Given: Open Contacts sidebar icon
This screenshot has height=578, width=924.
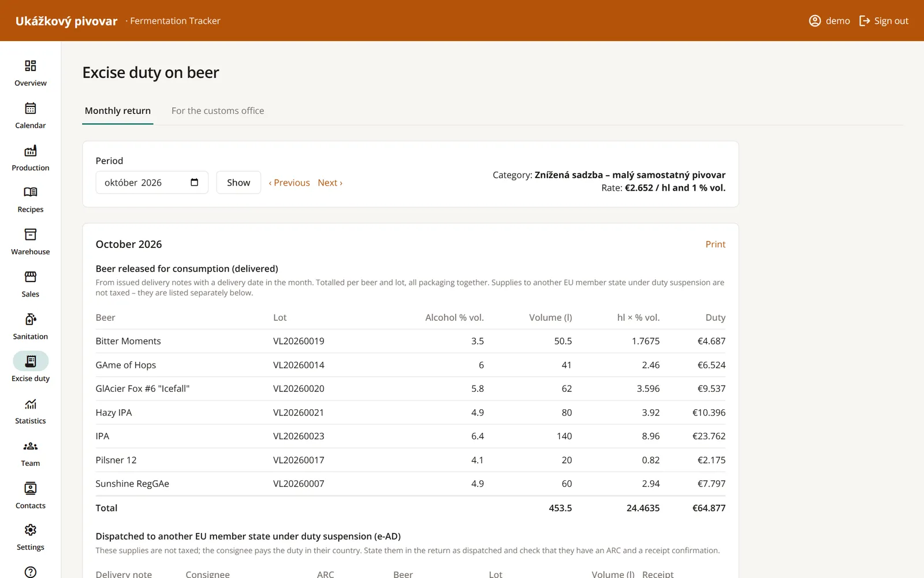Looking at the screenshot, I should pos(31,488).
